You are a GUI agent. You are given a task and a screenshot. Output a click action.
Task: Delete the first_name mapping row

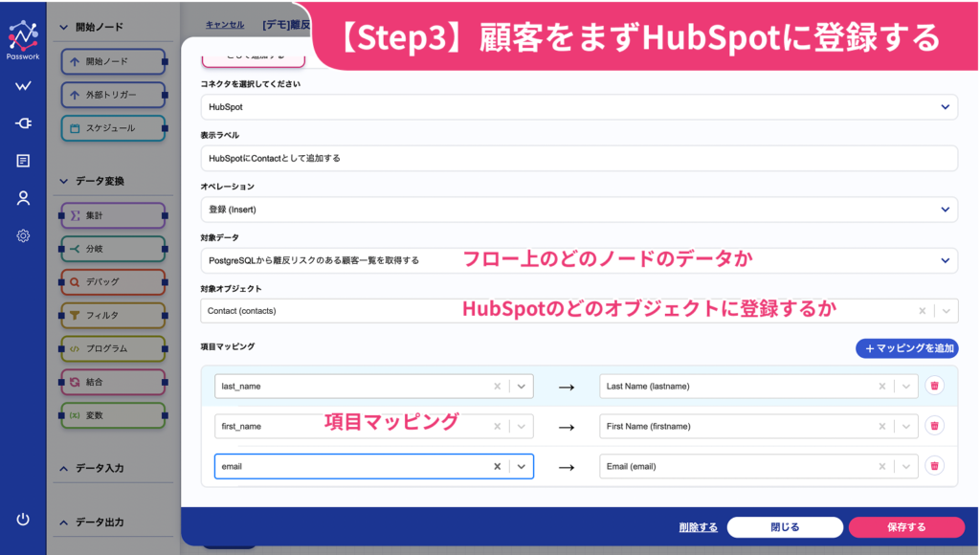(934, 426)
